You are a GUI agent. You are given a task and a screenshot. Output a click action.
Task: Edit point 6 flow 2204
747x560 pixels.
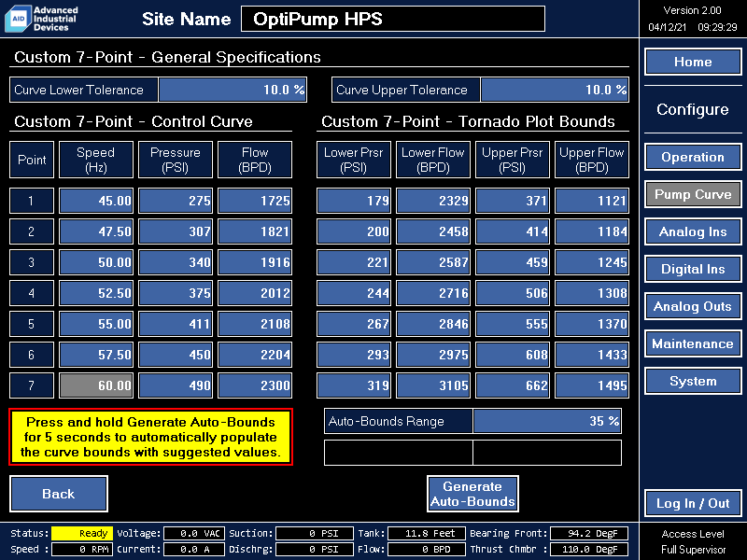[255, 355]
